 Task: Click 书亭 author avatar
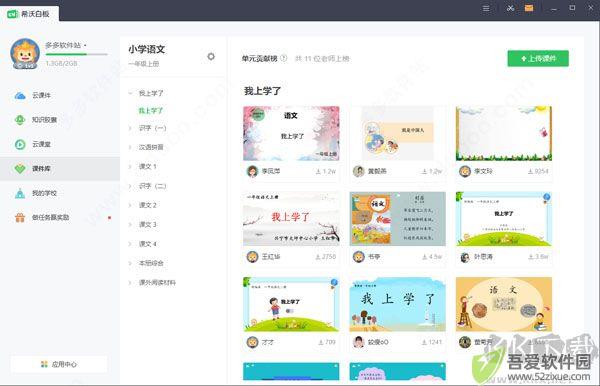pos(359,257)
